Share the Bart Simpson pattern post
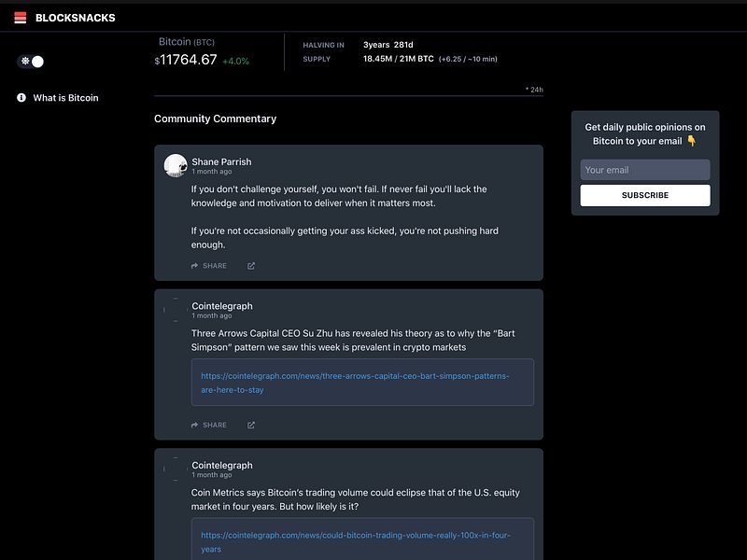Viewport: 747px width, 560px height. [x=208, y=425]
